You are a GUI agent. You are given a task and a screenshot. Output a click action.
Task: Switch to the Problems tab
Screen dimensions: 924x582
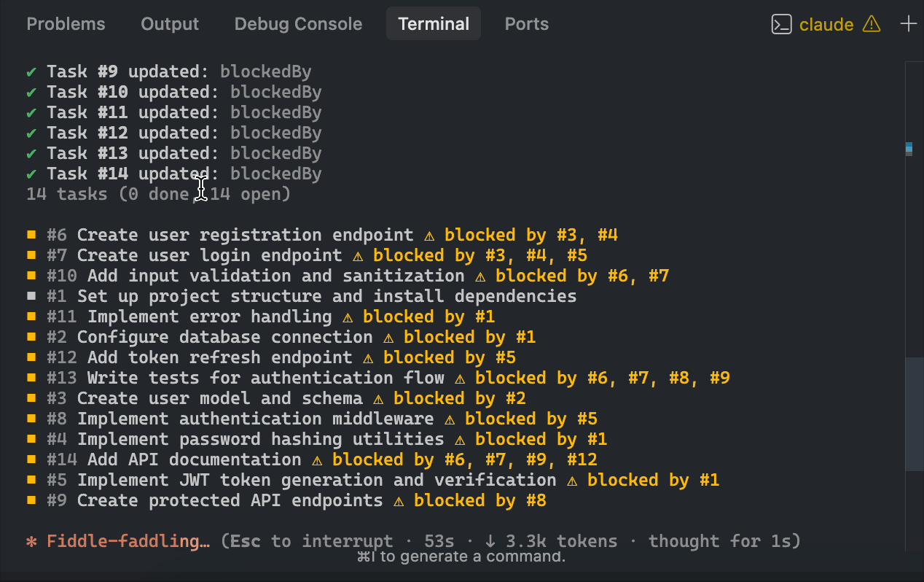[66, 24]
